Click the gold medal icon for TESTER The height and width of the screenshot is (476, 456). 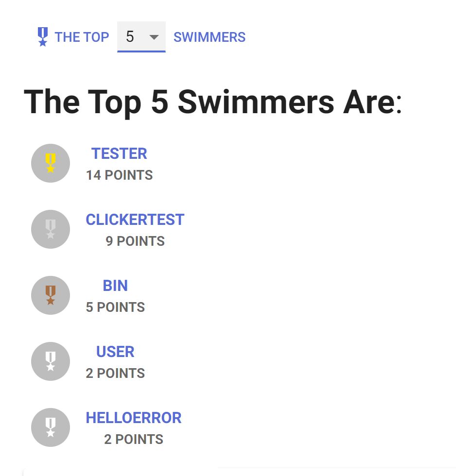click(x=51, y=163)
